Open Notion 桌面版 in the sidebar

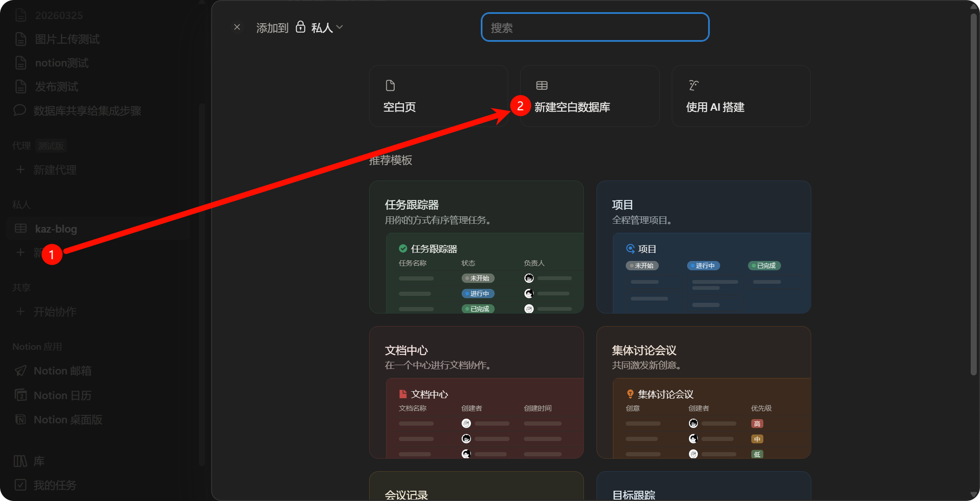67,420
